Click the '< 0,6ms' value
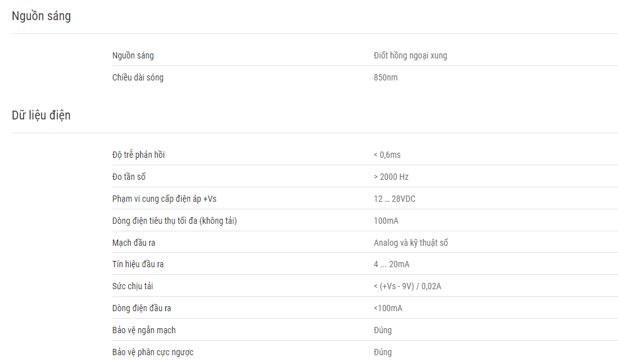The width and height of the screenshot is (618, 364). pyautogui.click(x=387, y=155)
